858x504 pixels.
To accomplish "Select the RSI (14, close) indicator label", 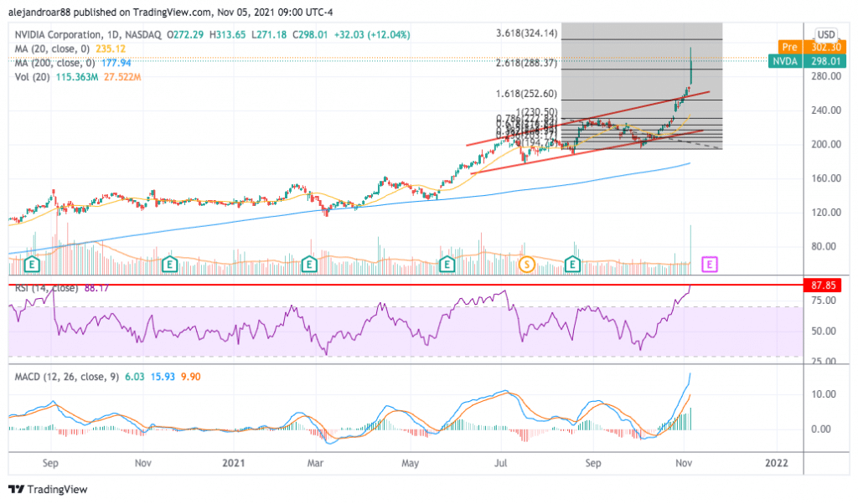I will (47, 288).
